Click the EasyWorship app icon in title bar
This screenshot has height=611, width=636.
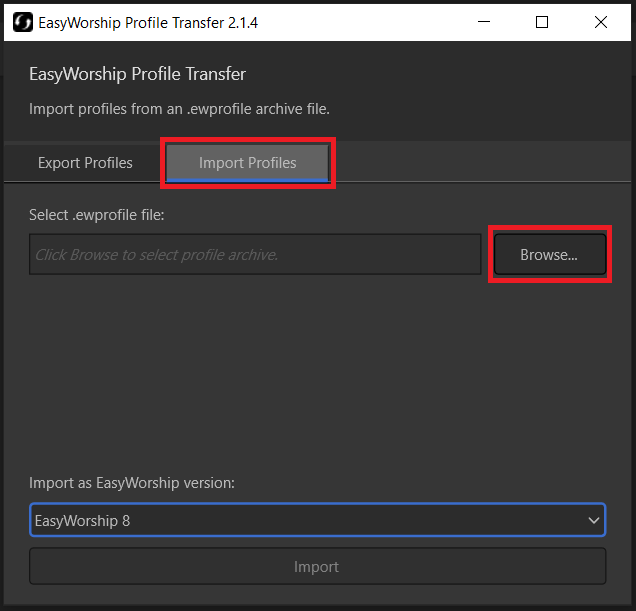[x=23, y=22]
